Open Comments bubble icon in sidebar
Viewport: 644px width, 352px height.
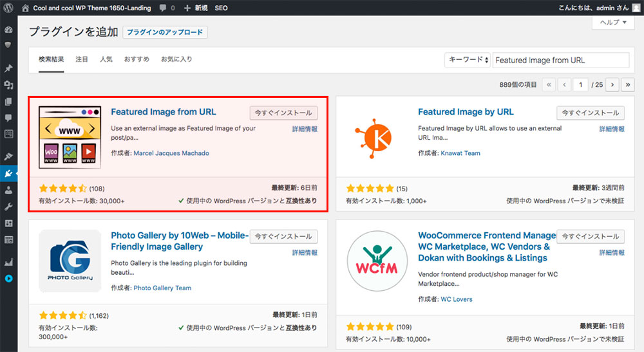point(8,118)
